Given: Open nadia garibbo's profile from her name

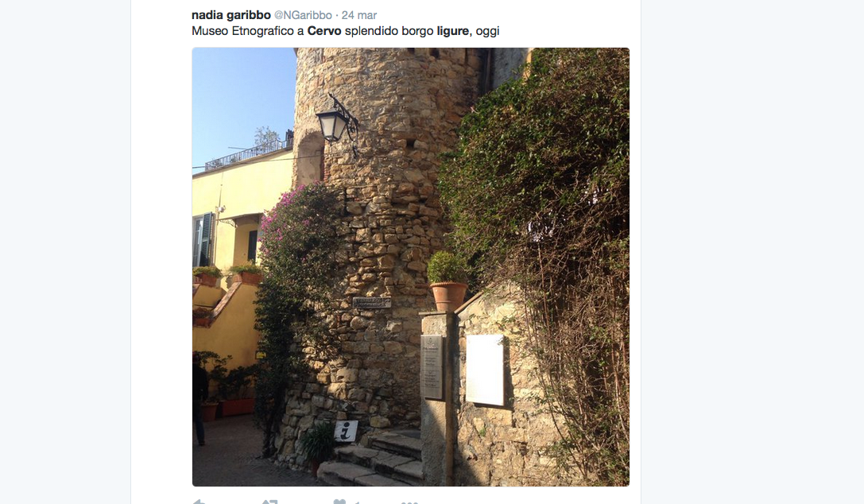Looking at the screenshot, I should point(231,15).
